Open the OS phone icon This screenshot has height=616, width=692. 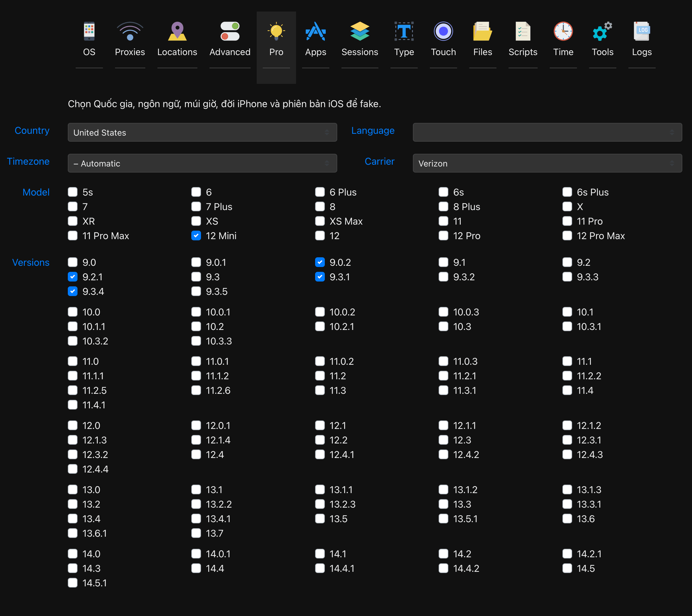point(89,31)
